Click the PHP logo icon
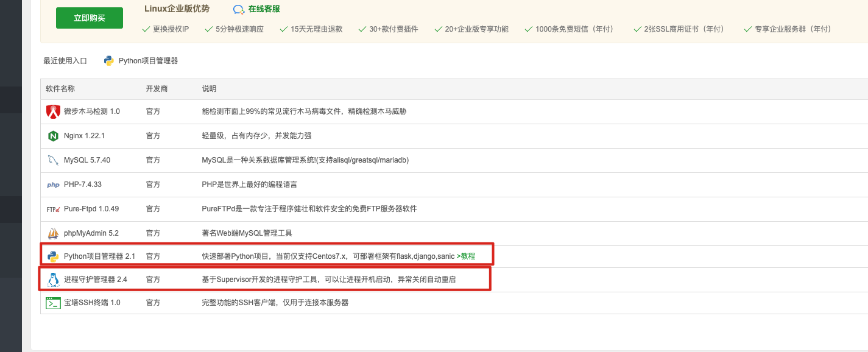This screenshot has width=868, height=352. click(53, 185)
